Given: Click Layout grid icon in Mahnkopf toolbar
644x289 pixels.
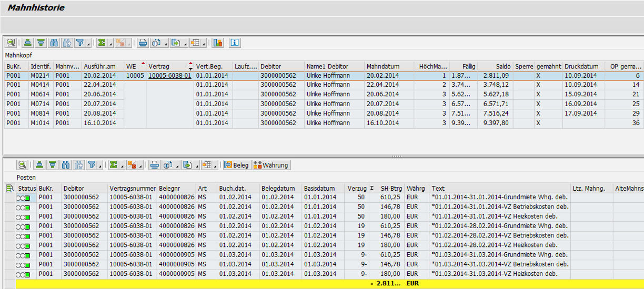Looking at the screenshot, I should tap(195, 43).
